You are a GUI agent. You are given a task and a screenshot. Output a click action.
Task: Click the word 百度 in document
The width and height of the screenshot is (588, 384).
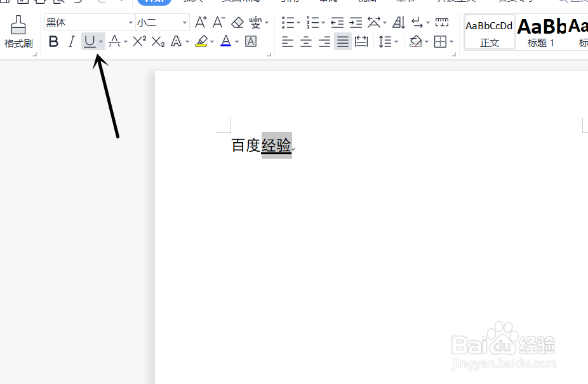click(x=246, y=145)
